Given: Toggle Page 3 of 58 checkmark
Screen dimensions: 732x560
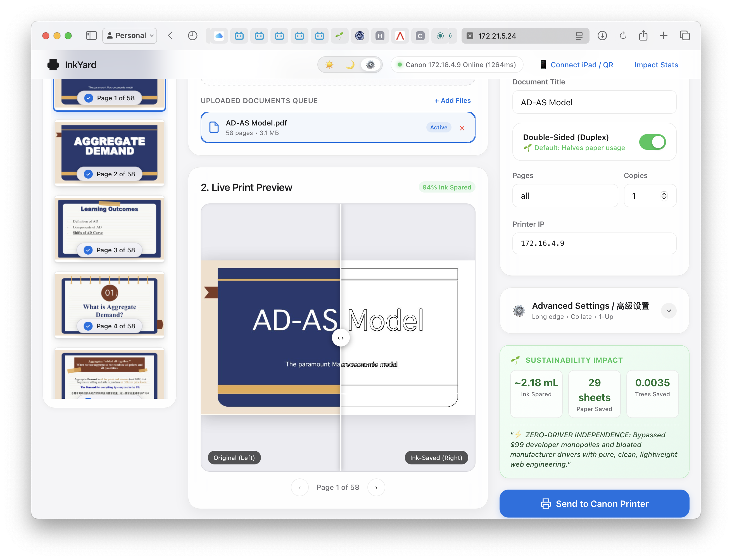Looking at the screenshot, I should (x=88, y=250).
